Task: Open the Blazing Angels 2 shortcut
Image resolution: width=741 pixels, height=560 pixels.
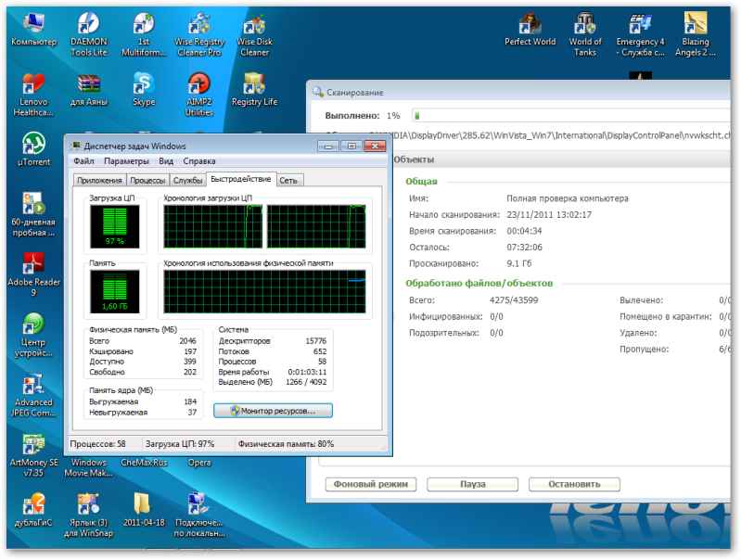Action: point(696,23)
